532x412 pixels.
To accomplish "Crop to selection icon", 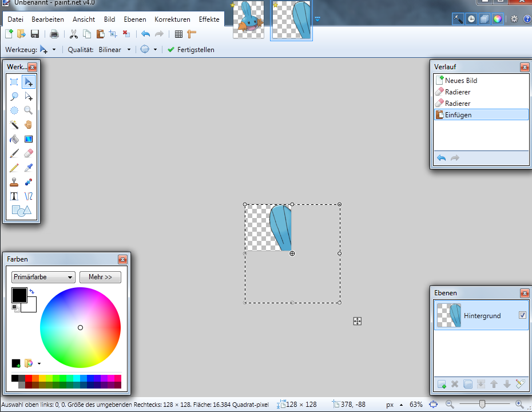I will (113, 34).
